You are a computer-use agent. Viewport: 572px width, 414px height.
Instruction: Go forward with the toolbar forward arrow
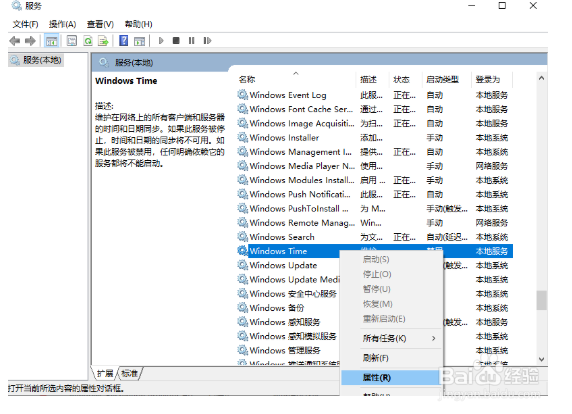30,41
